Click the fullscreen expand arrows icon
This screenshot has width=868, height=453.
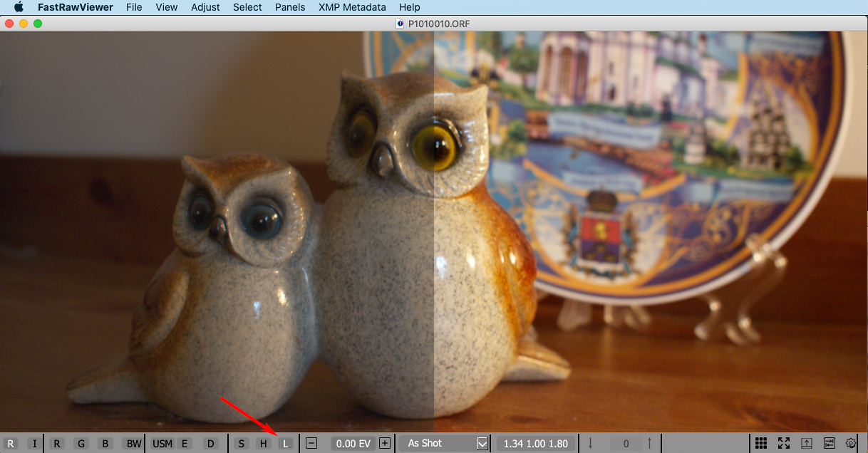(784, 443)
